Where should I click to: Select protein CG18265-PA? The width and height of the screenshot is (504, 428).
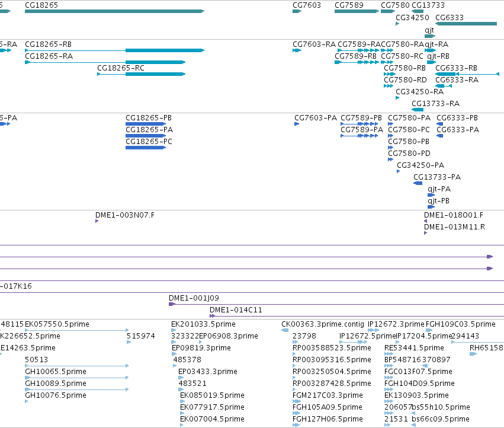(149, 130)
